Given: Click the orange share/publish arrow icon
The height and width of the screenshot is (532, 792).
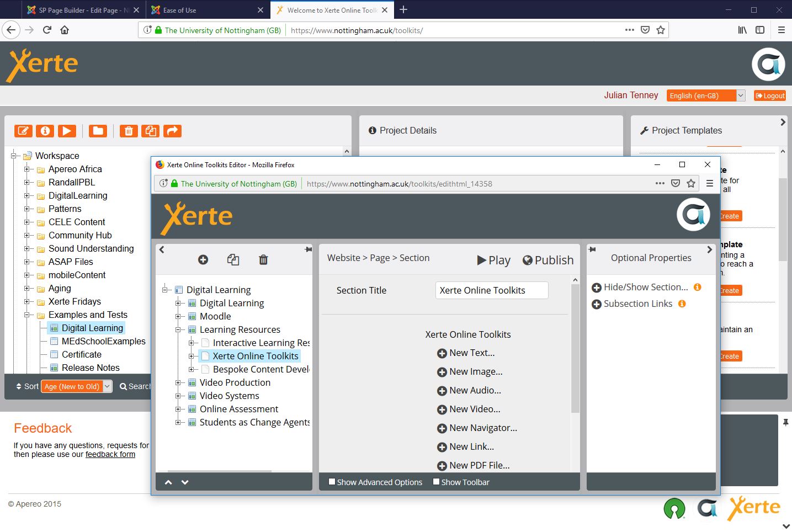Looking at the screenshot, I should pyautogui.click(x=172, y=131).
